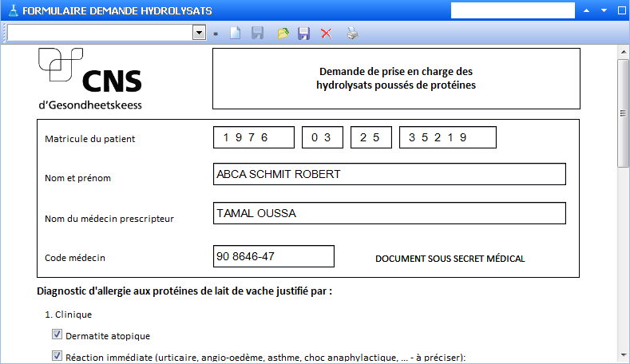630x364 pixels.
Task: Click the flask icon in the title bar
Action: (11, 11)
